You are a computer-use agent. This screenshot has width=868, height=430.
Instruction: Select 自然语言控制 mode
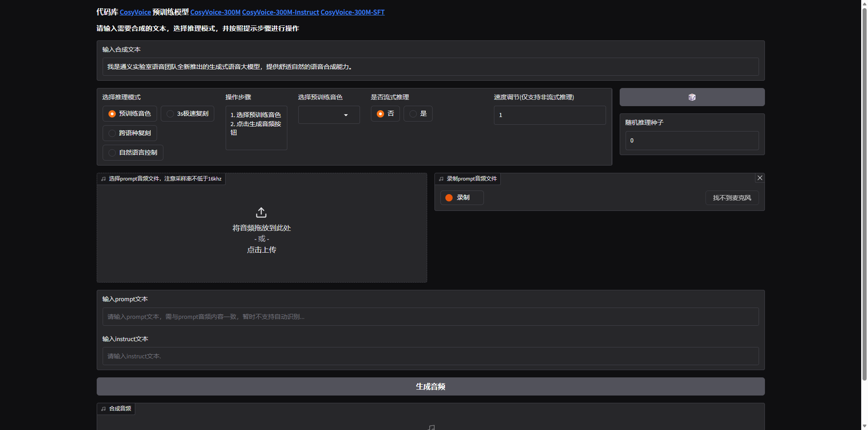pyautogui.click(x=112, y=153)
